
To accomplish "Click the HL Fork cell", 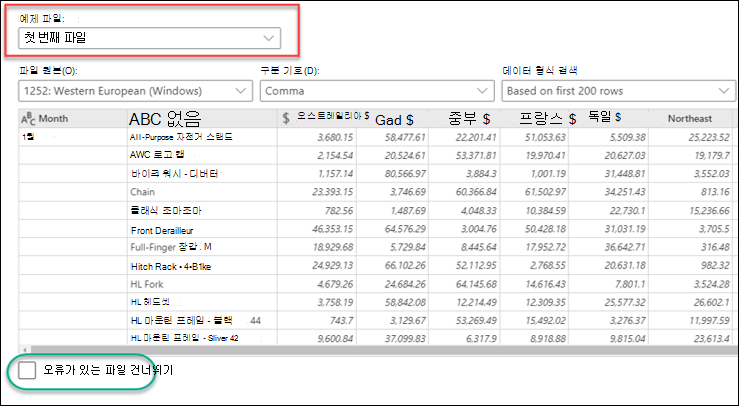I will coord(202,284).
